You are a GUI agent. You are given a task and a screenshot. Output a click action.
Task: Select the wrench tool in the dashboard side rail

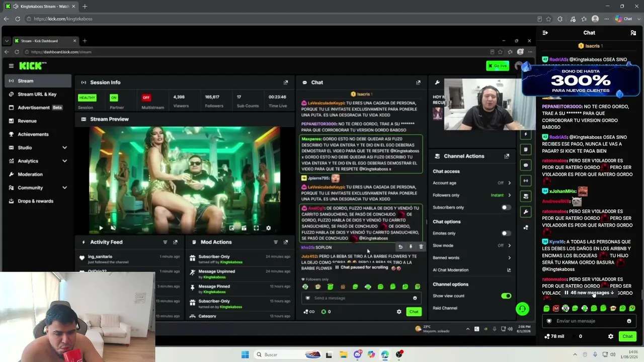click(x=526, y=212)
